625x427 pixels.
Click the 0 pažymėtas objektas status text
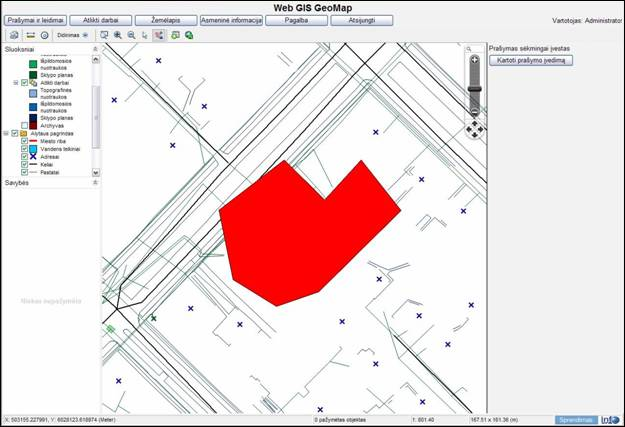click(340, 420)
